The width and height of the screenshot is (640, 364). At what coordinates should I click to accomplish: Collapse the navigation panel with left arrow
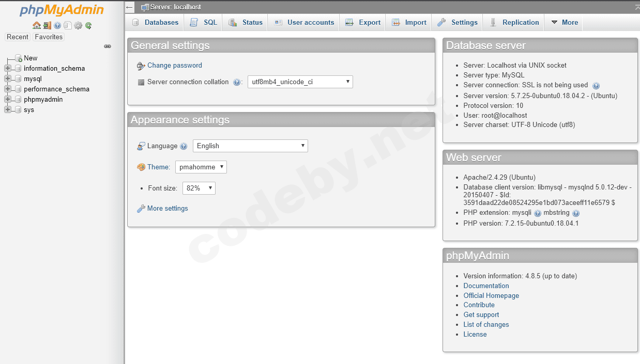tap(129, 7)
